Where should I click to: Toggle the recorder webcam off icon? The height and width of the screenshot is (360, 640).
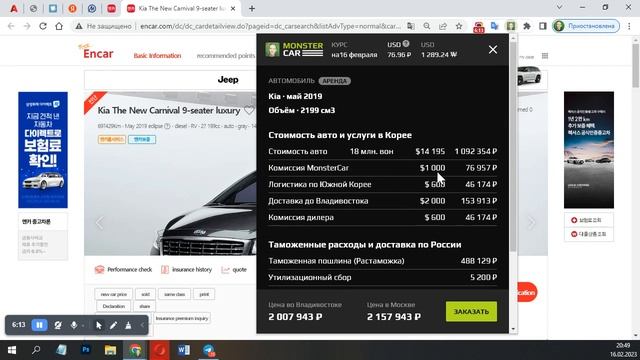coord(58,325)
